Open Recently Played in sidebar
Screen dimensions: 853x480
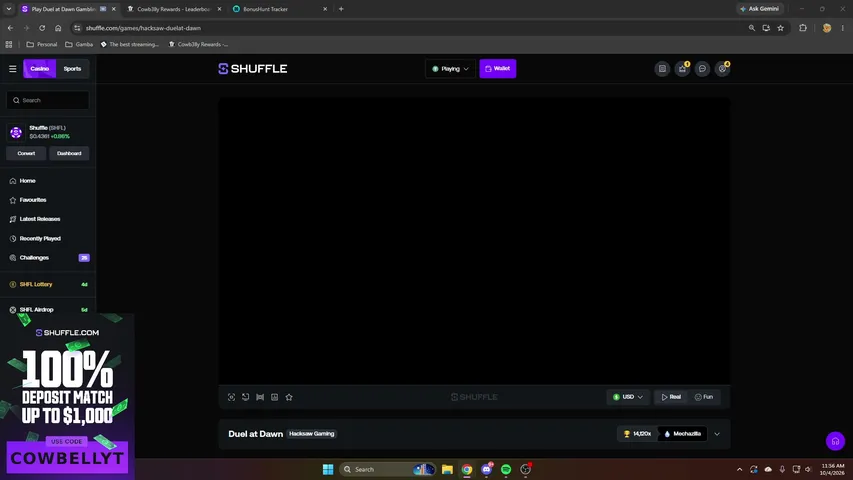coord(40,238)
